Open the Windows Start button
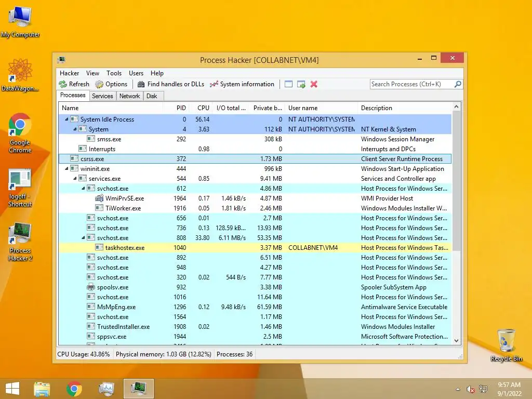 12,389
